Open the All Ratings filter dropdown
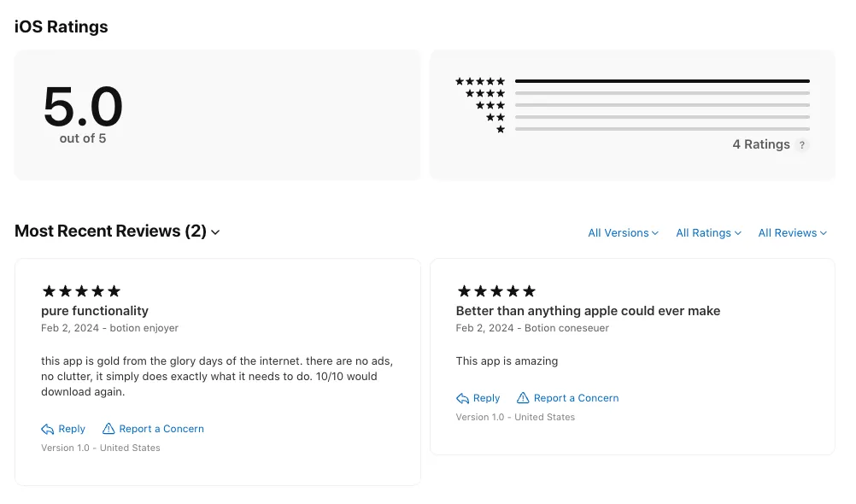 [708, 233]
